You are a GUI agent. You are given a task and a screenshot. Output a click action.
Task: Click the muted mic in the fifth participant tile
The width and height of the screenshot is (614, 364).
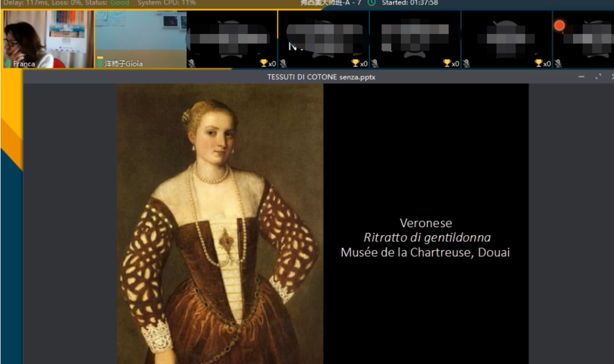(x=375, y=64)
